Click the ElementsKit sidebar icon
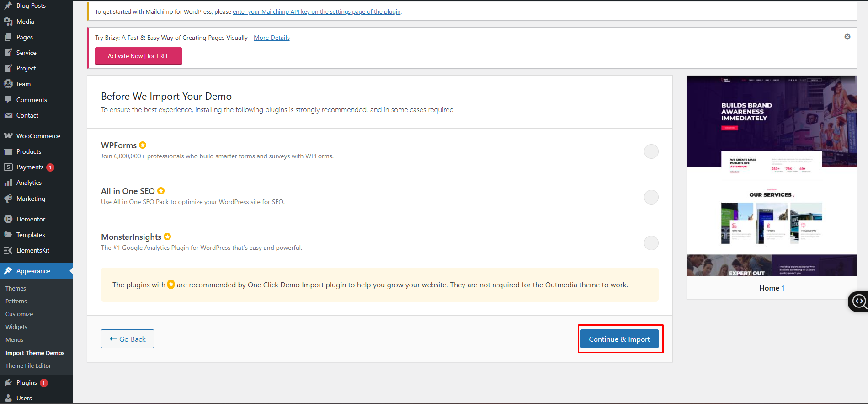Viewport: 868px width, 404px height. [x=8, y=250]
